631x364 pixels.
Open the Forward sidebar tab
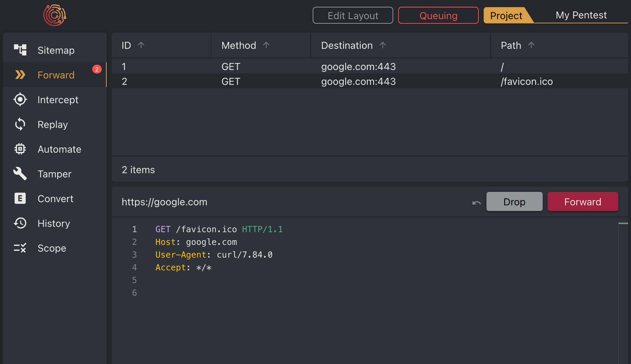pyautogui.click(x=55, y=75)
